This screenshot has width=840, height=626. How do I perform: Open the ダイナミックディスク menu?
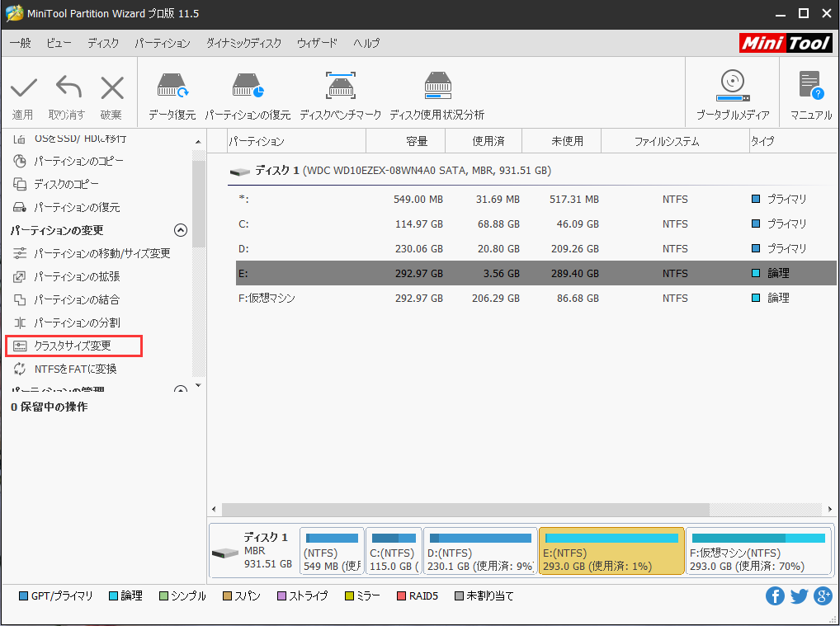tap(243, 43)
